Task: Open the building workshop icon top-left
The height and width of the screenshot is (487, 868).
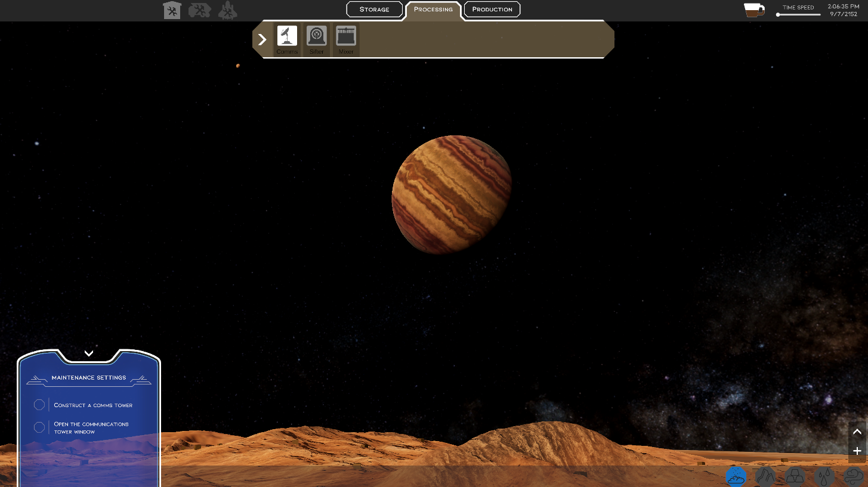Action: (x=172, y=10)
